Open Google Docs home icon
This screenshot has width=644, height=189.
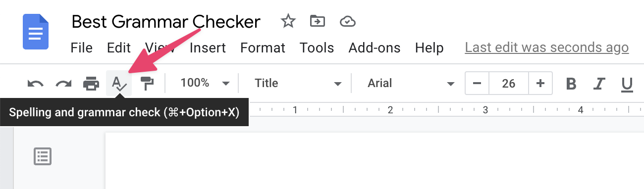tap(36, 32)
